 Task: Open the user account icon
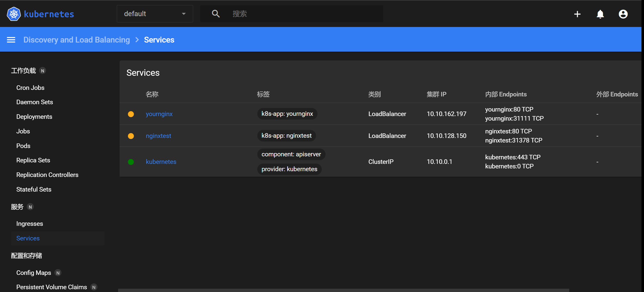(623, 14)
